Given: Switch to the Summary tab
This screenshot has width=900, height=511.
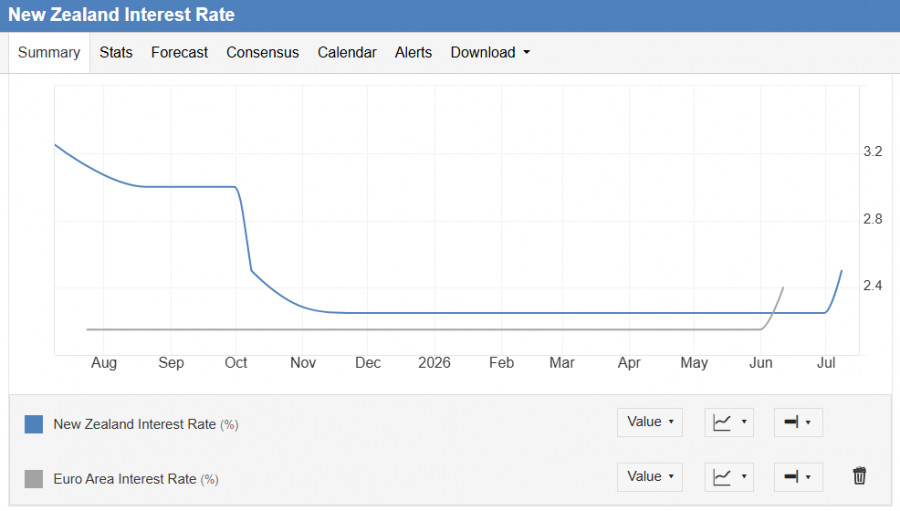Looking at the screenshot, I should (49, 52).
